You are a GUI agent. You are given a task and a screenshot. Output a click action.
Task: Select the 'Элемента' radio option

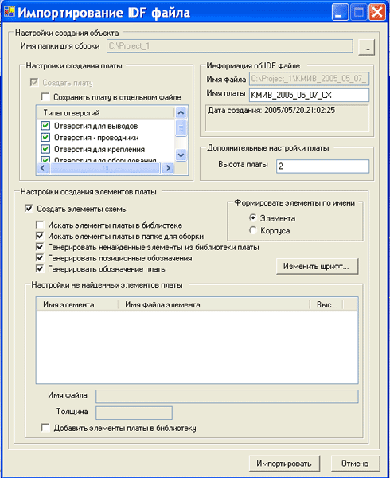point(253,218)
